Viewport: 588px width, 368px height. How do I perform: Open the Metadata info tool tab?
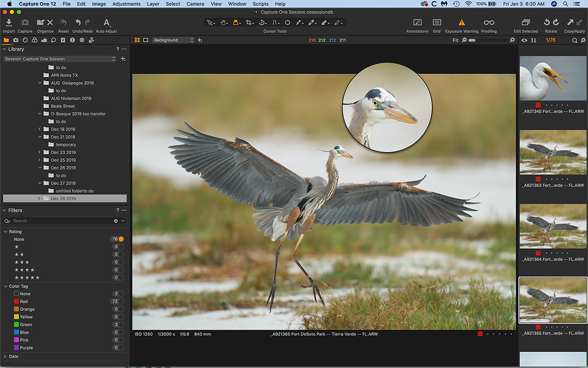pos(72,40)
